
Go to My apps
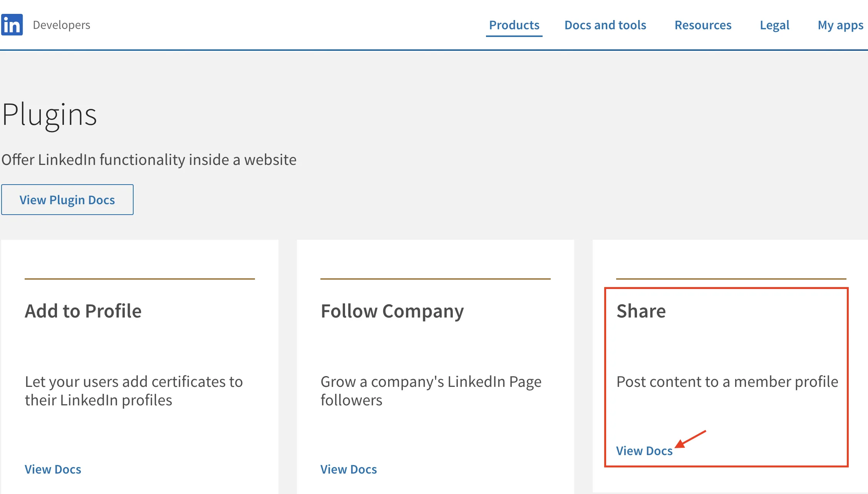[840, 25]
